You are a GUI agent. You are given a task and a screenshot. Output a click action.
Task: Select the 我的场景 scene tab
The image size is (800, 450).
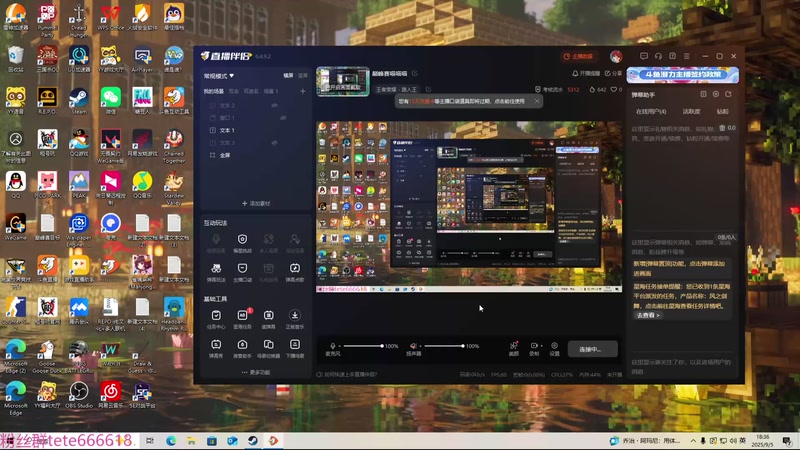pyautogui.click(x=214, y=91)
